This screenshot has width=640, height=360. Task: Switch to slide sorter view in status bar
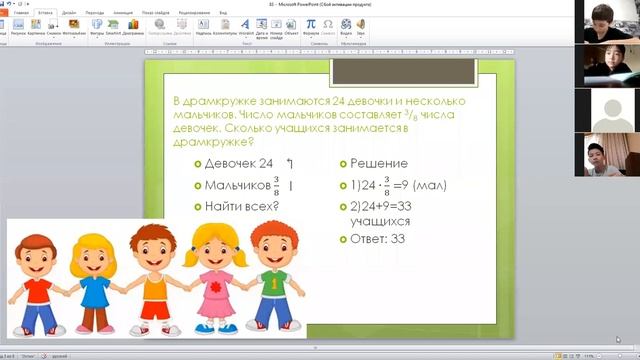point(565,356)
